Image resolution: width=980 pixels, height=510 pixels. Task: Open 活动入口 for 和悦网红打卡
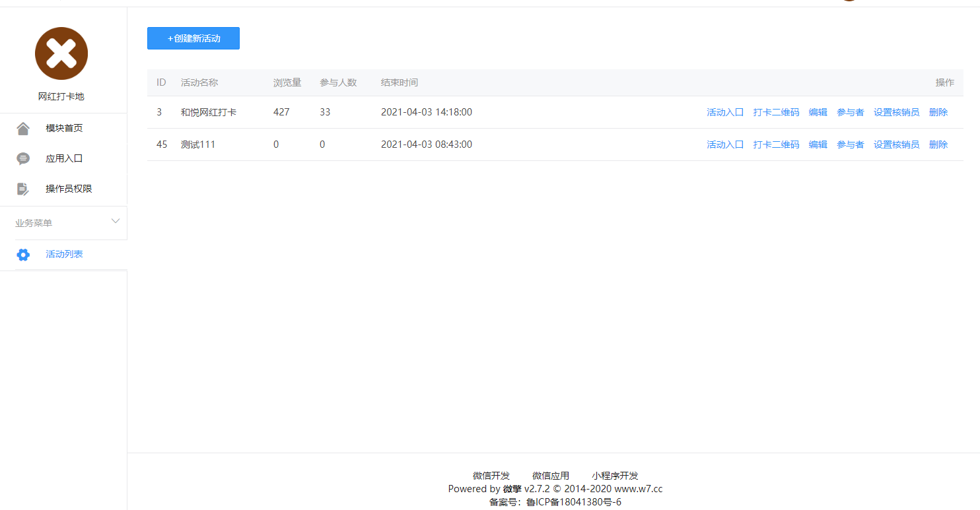point(725,112)
